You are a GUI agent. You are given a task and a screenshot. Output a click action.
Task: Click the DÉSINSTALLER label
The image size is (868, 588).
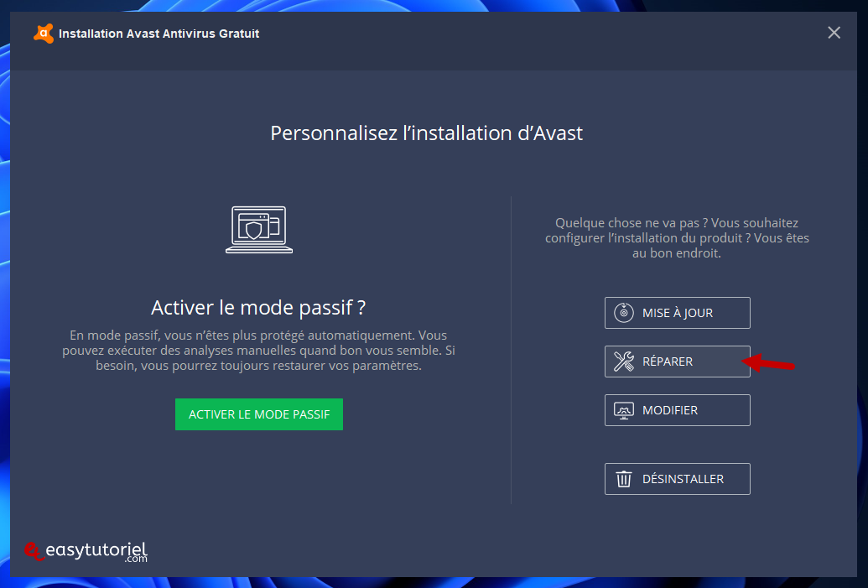pos(683,479)
